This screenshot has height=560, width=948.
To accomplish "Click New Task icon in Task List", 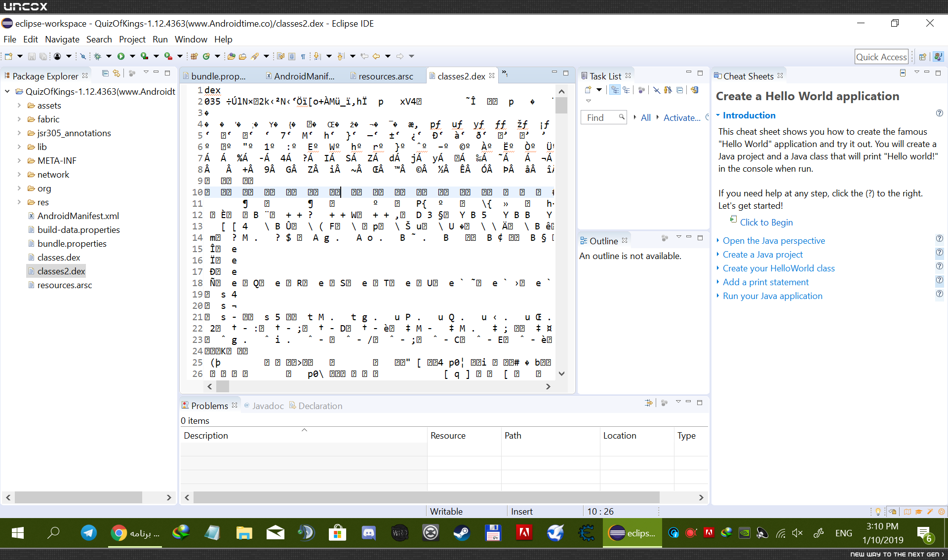I will pos(588,90).
